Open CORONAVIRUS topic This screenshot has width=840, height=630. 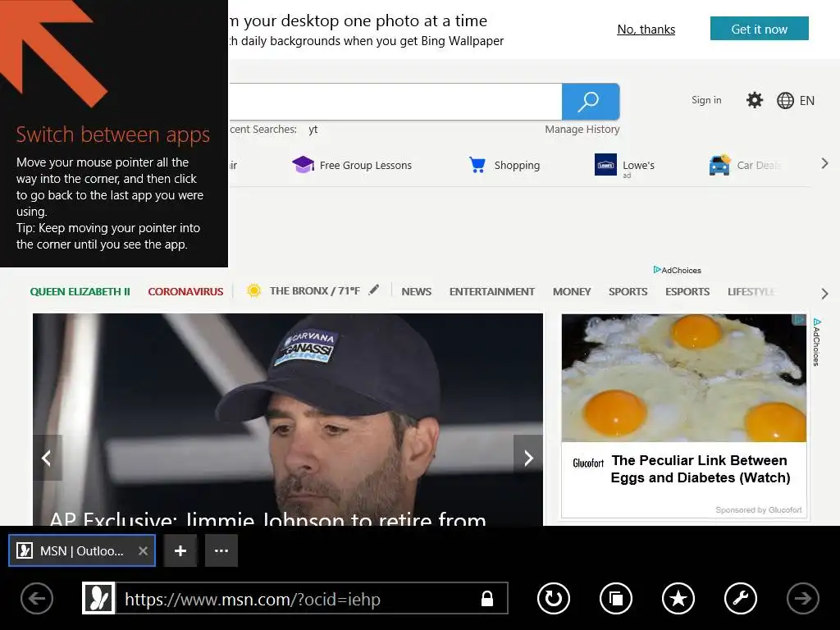[x=185, y=292]
